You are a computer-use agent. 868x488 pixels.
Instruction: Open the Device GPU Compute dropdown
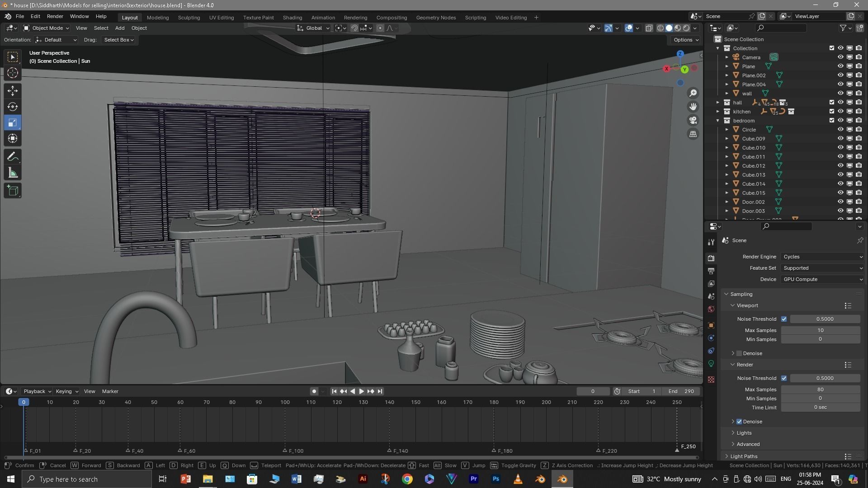pos(822,279)
